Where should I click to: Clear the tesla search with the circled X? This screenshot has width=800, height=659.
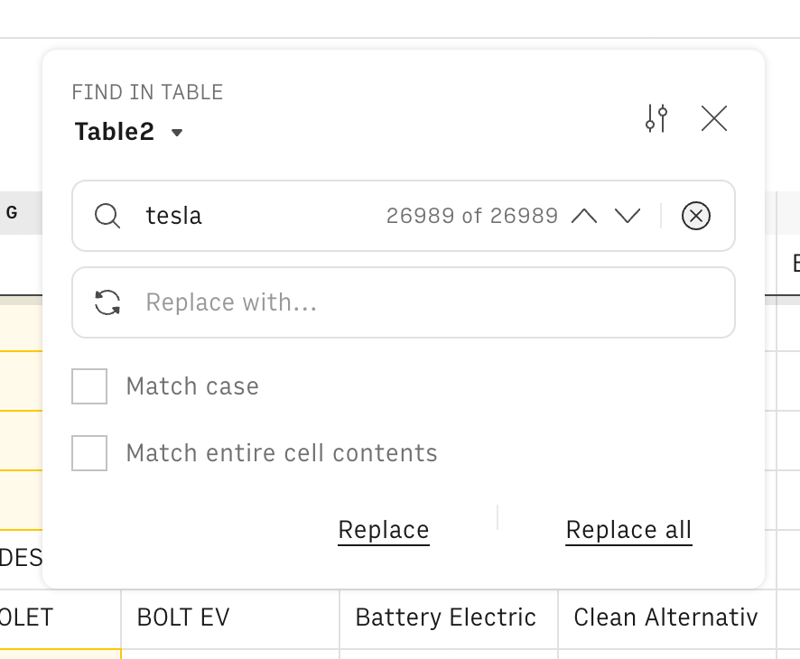(696, 216)
